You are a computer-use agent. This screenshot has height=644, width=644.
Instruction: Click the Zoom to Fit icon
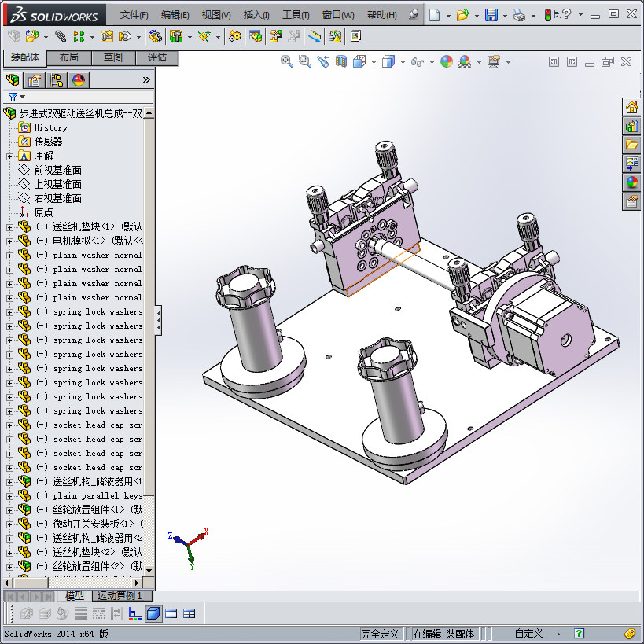(x=287, y=61)
